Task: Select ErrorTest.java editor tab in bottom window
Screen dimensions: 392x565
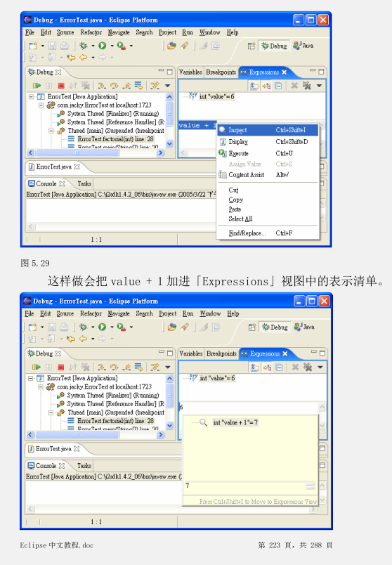Action: pos(53,448)
